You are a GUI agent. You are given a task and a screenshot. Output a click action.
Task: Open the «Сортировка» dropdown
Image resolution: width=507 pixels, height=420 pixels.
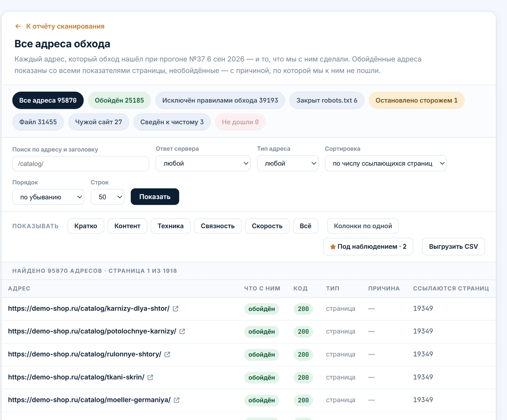(x=386, y=163)
